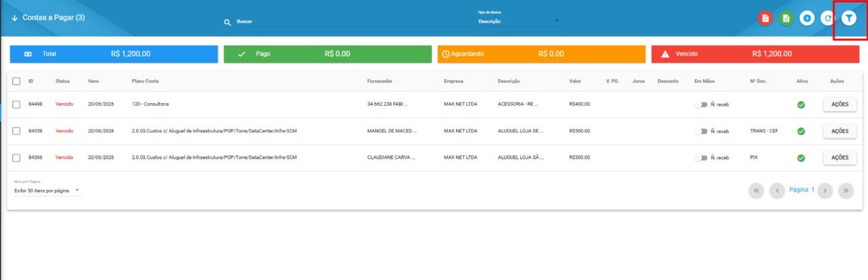Viewport: 868px width, 280px height.
Task: Check the row for ID 84358
Action: point(16,131)
